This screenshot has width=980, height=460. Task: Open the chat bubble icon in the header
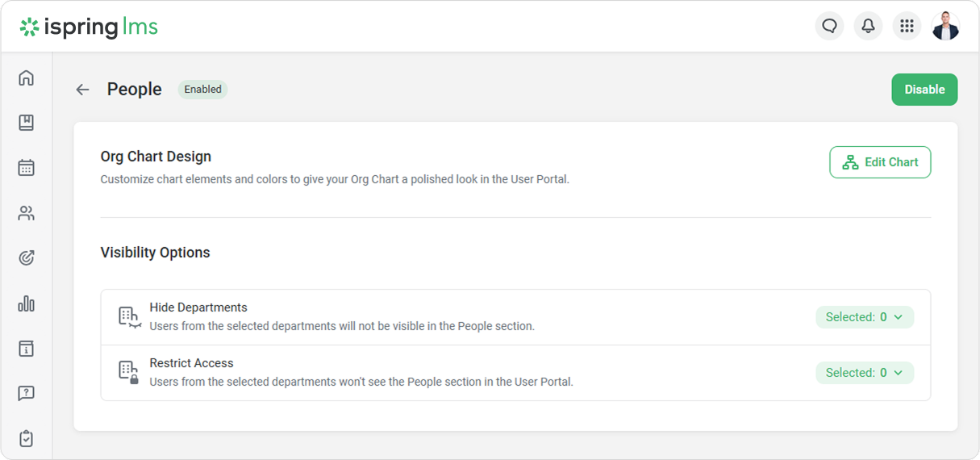click(829, 27)
